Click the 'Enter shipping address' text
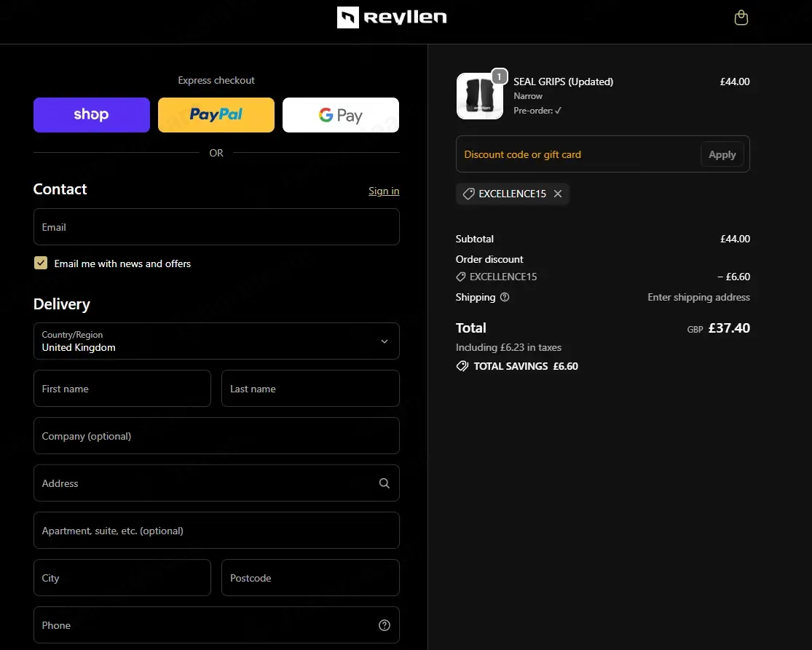812x650 pixels. pos(698,297)
